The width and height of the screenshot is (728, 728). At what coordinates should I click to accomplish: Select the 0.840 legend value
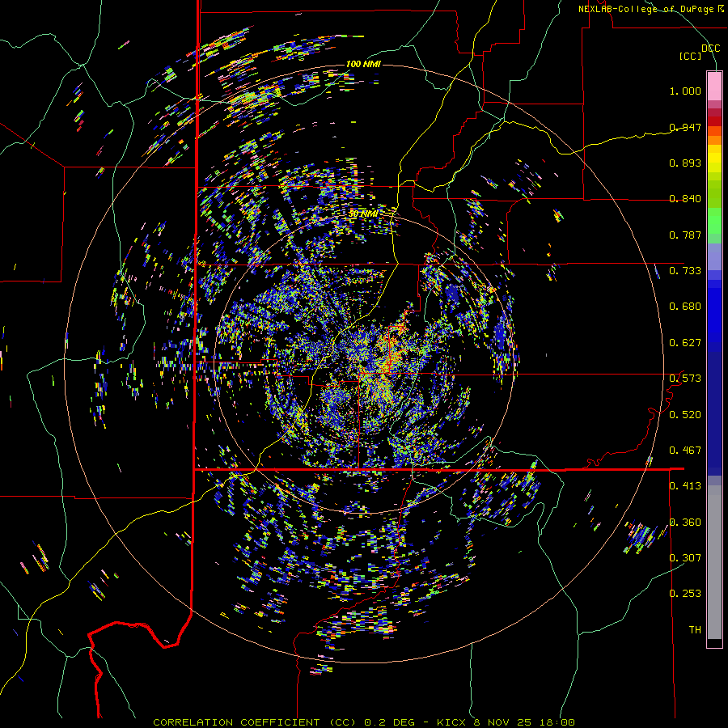685,199
